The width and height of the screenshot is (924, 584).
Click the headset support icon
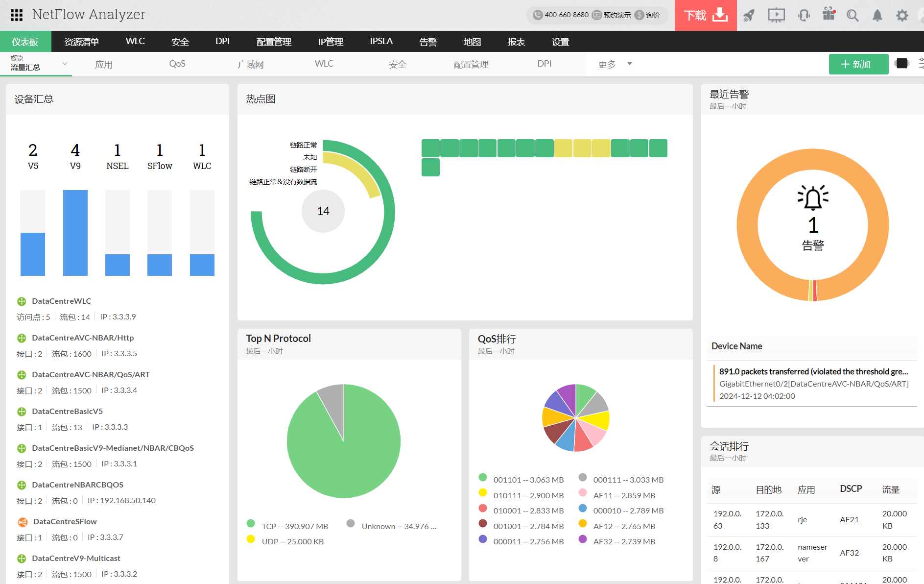(x=804, y=16)
